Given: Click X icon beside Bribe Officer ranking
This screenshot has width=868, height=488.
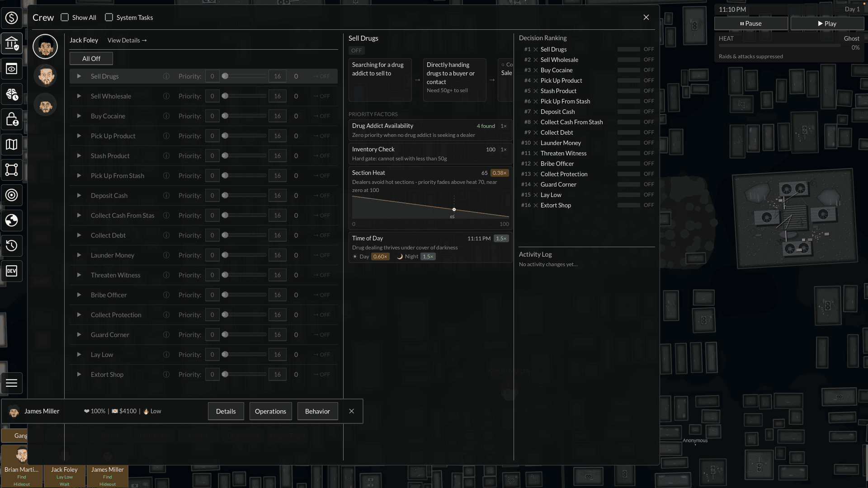Looking at the screenshot, I should pos(536,164).
